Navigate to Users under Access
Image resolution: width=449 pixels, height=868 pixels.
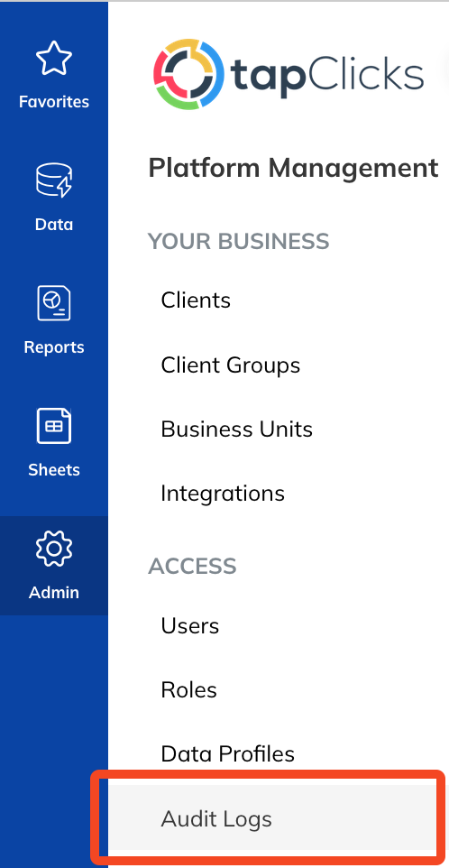tap(190, 626)
